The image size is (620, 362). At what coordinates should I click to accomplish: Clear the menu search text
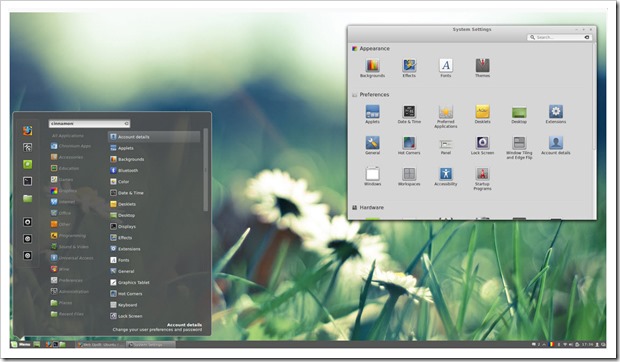[x=127, y=124]
